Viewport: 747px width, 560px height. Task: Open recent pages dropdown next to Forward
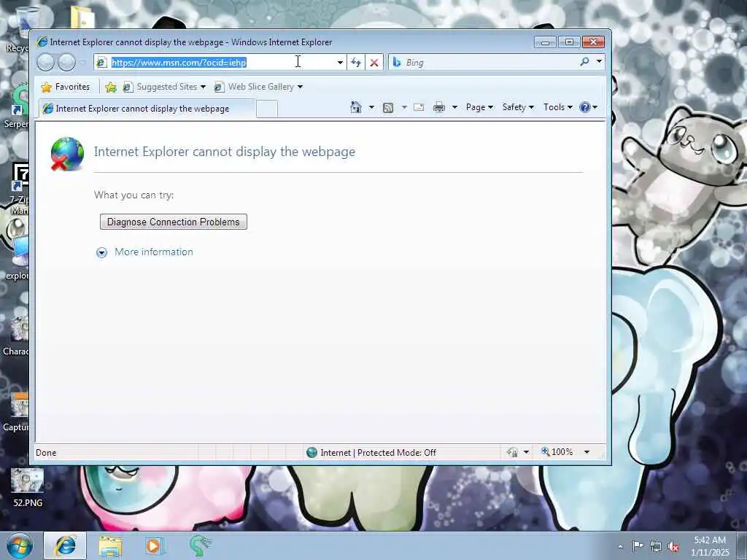coord(82,63)
